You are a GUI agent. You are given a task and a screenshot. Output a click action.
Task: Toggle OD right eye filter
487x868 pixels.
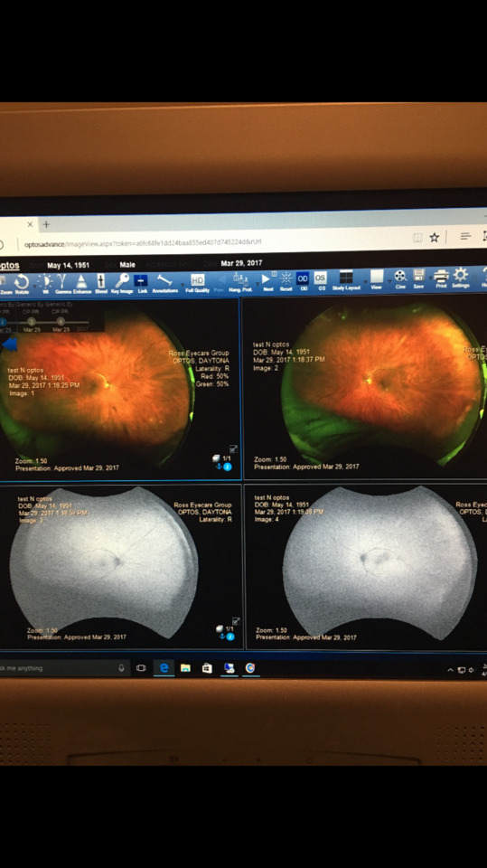pos(303,280)
